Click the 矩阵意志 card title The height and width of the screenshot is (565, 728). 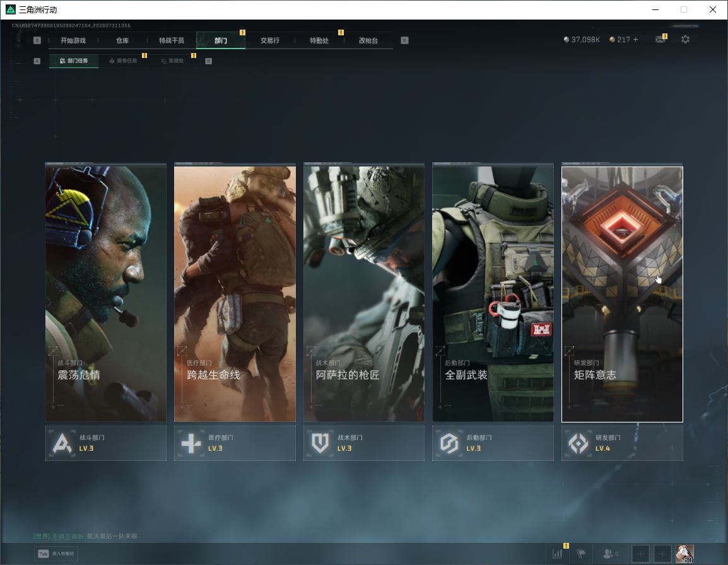tap(596, 375)
